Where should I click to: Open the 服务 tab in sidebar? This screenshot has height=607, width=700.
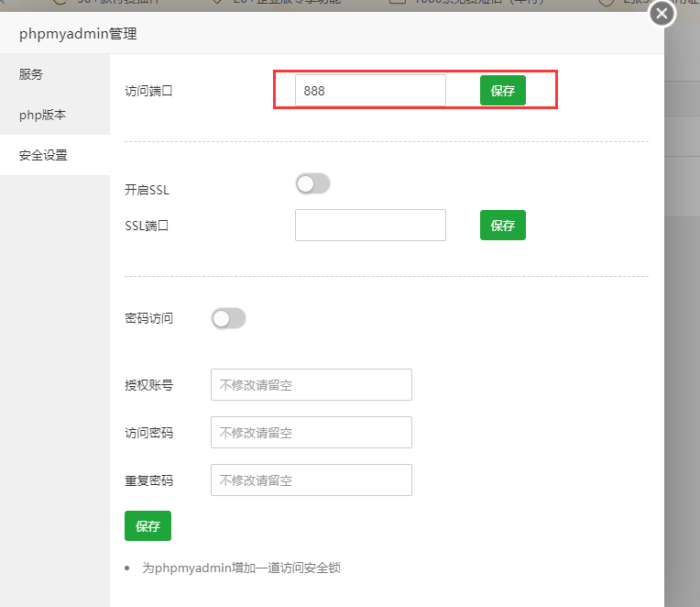point(55,74)
